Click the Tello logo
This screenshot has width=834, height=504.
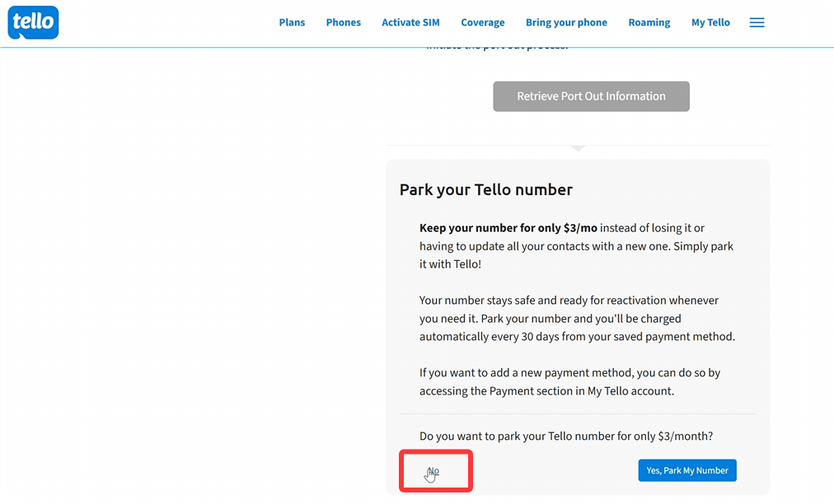[x=33, y=23]
